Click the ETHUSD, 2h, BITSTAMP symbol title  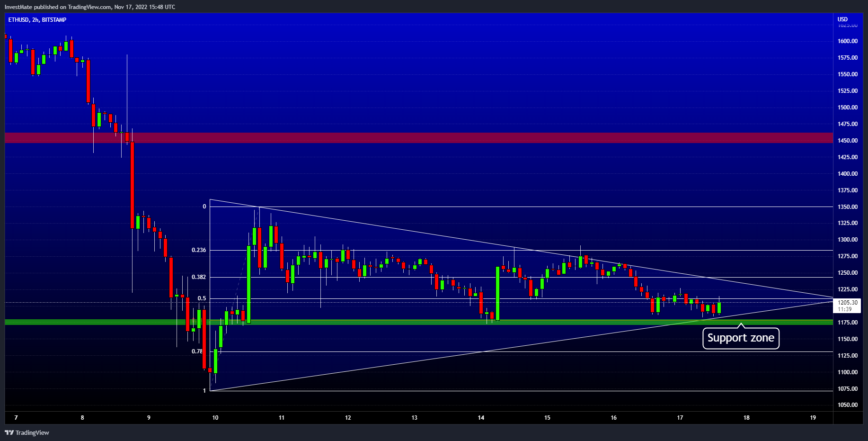37,20
